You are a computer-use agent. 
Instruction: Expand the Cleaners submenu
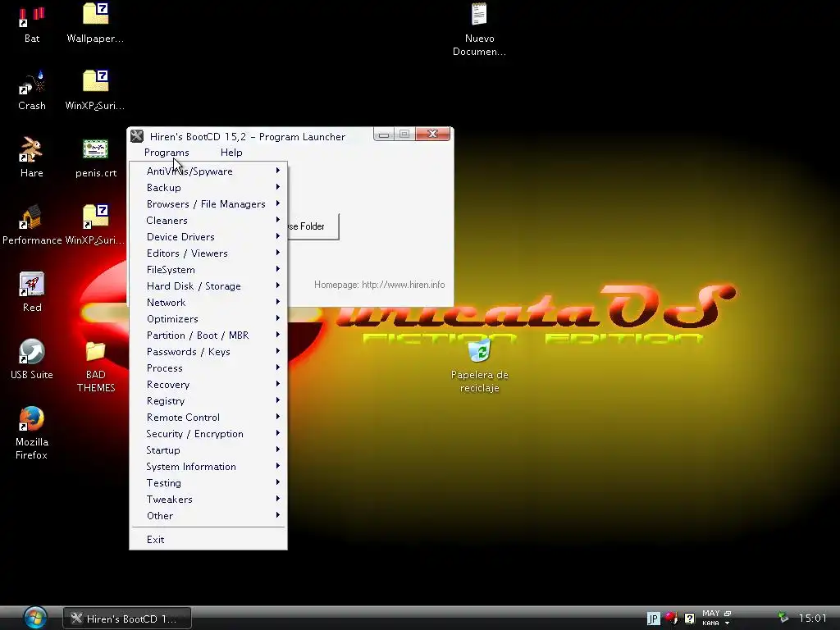208,220
